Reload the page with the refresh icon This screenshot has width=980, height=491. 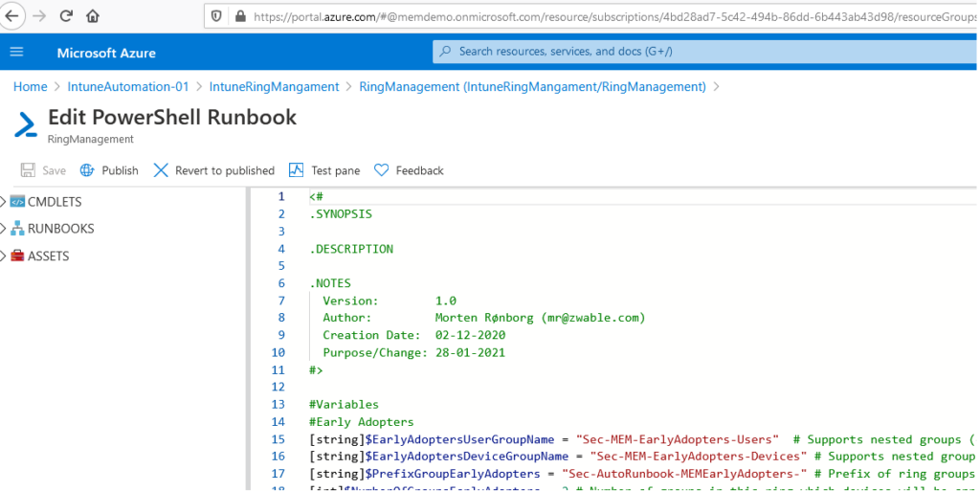(x=66, y=16)
